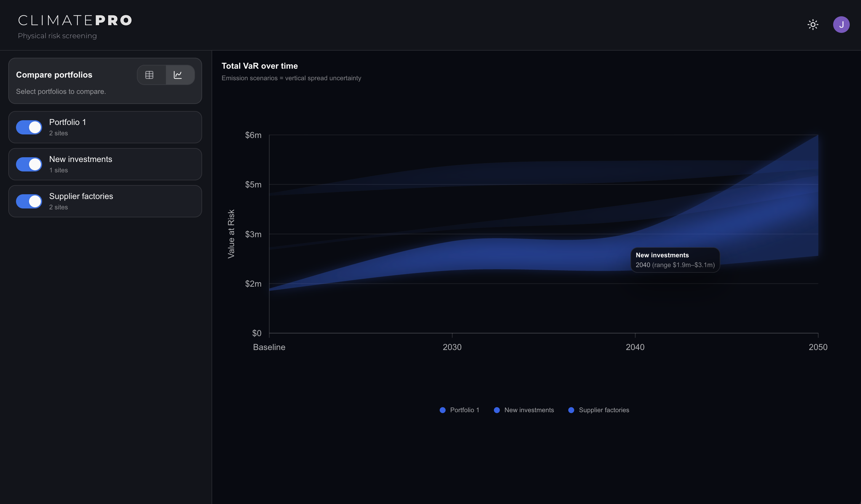Select the line chart view icon

click(x=178, y=75)
